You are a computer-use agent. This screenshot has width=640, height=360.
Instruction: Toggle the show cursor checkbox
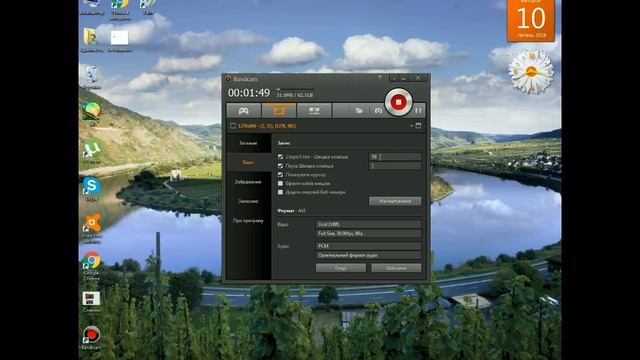[x=280, y=175]
